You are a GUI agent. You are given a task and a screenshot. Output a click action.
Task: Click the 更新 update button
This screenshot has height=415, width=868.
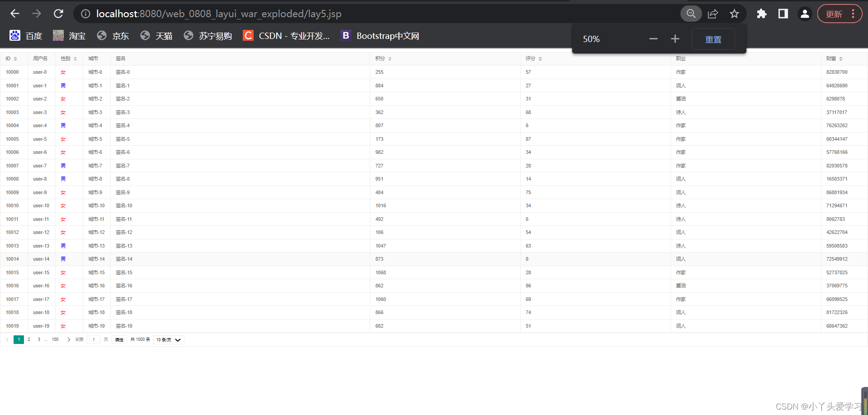834,14
